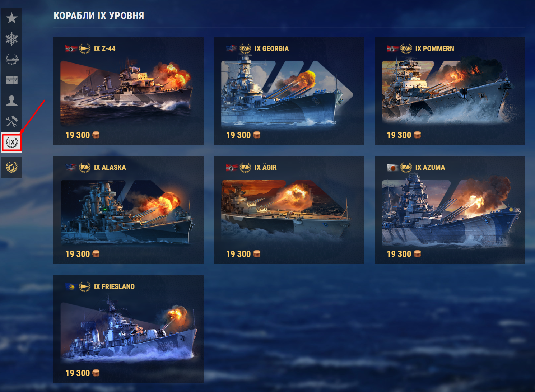Click the coin icon next to Pommern price
The image size is (535, 392).
pyautogui.click(x=417, y=135)
